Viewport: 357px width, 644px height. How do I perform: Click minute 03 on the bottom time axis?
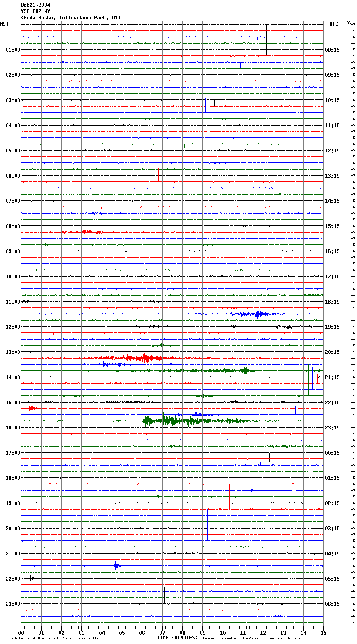(x=81, y=633)
